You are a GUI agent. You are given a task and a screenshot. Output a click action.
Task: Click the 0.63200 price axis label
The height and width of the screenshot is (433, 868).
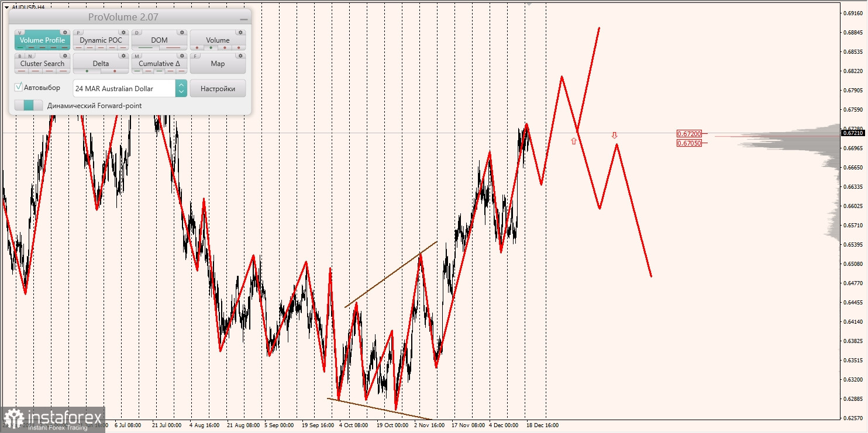[853, 379]
